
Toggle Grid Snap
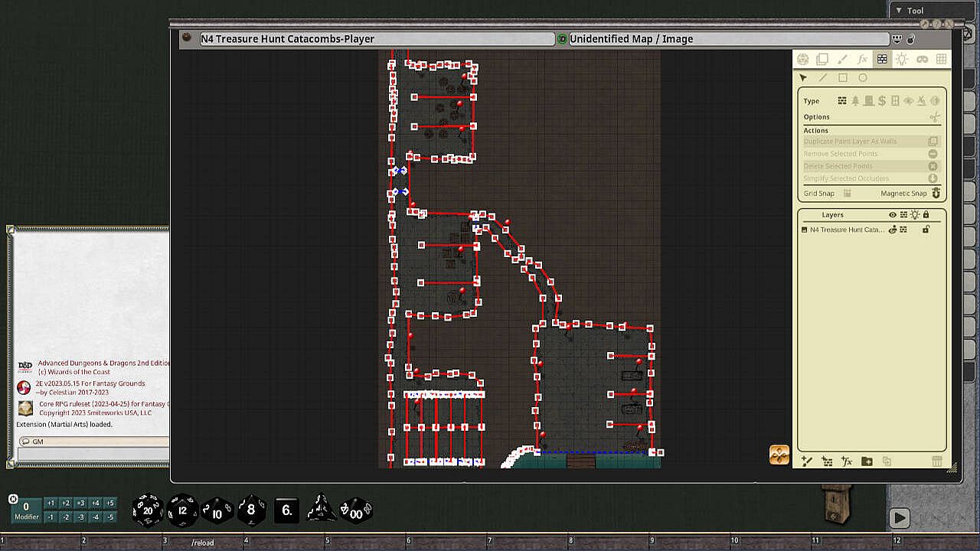[x=848, y=194]
